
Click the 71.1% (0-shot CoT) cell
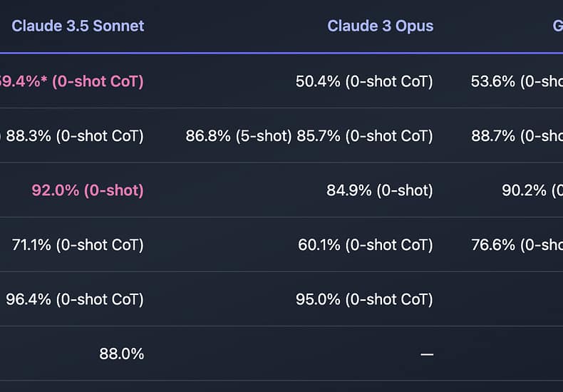click(78, 244)
